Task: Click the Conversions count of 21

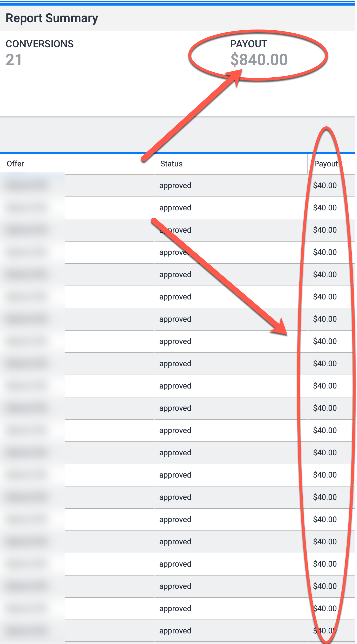Action: (x=14, y=60)
